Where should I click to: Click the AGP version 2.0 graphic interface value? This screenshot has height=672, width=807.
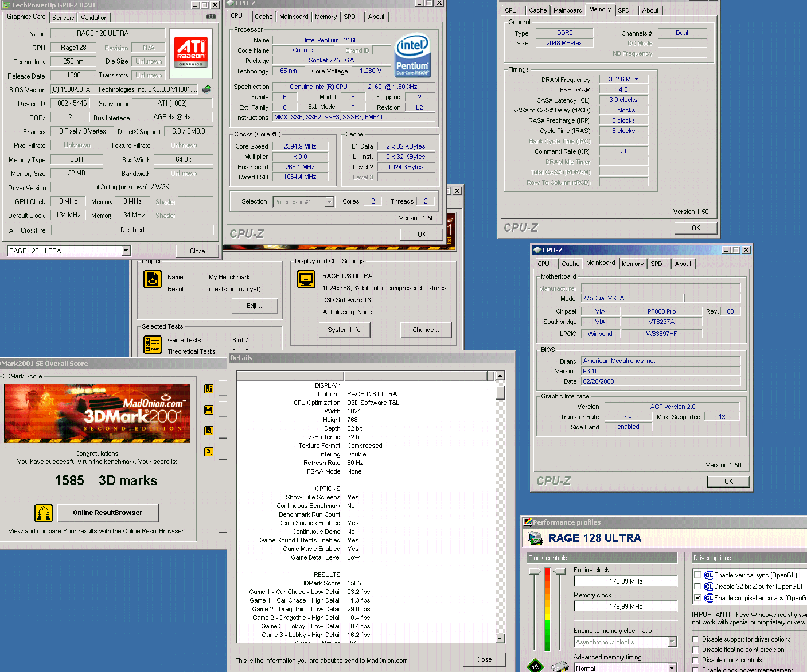(x=672, y=407)
